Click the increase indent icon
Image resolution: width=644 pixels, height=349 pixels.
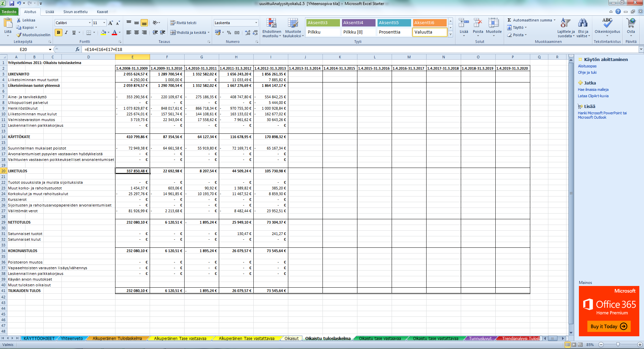click(163, 33)
